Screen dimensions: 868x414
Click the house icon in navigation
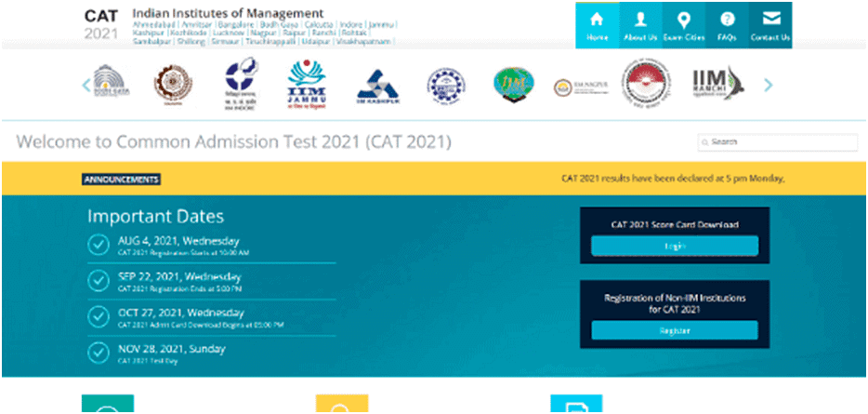tap(597, 20)
